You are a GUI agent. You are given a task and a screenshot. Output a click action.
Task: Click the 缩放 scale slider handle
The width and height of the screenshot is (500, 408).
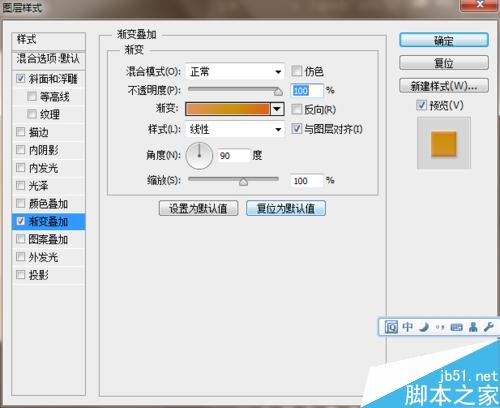tap(243, 182)
